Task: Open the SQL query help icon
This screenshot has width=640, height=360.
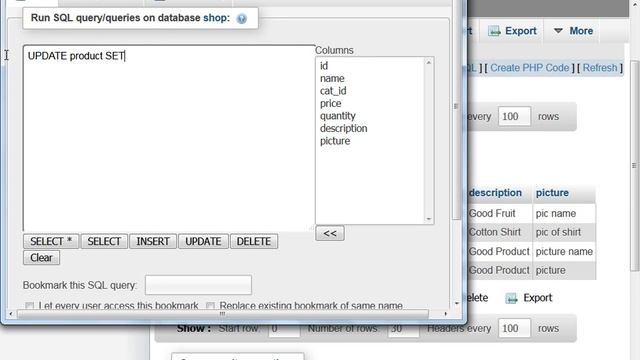Action: [x=242, y=19]
